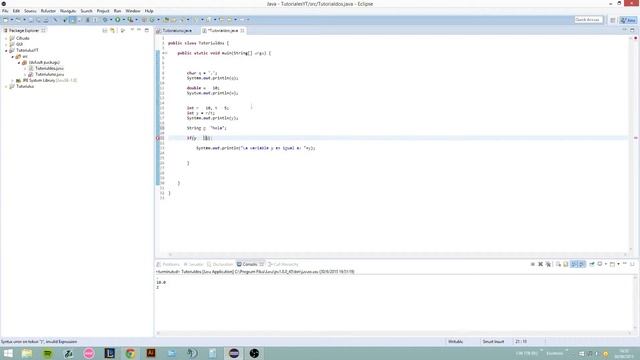Open the External Tools dropdown arrow
640x360 pixels.
click(x=137, y=20)
